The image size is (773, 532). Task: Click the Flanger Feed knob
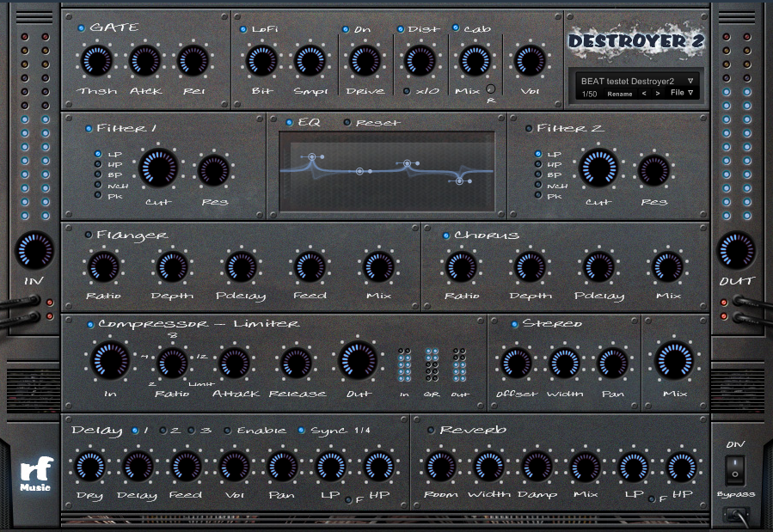point(310,267)
